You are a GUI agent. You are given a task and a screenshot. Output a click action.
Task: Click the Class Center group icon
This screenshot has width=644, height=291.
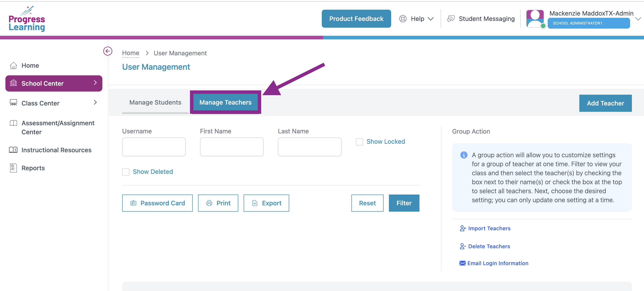pos(13,103)
